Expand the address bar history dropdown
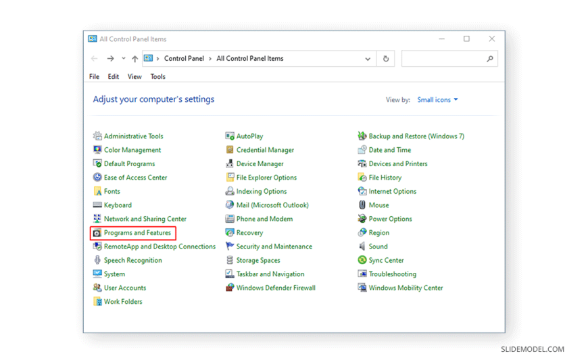 tap(368, 59)
